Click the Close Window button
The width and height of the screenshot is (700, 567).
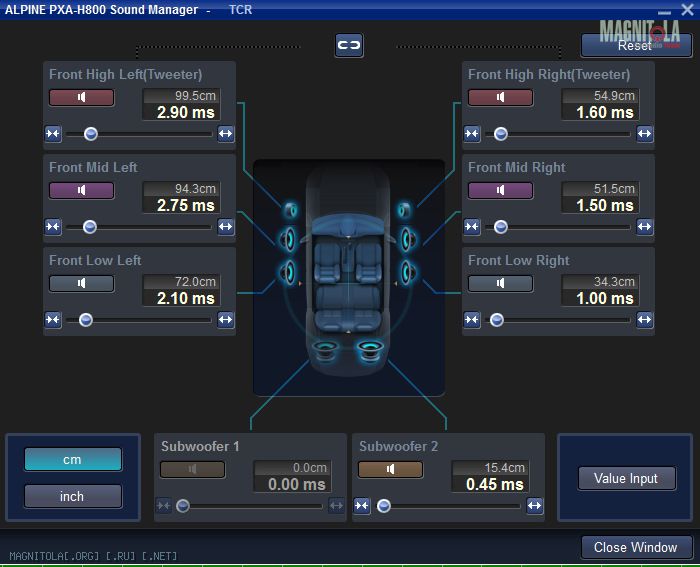[x=636, y=547]
